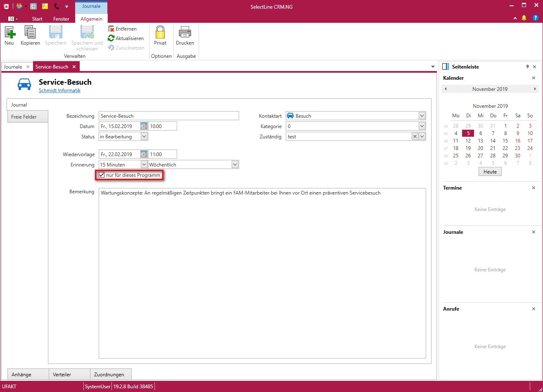543x392 pixels.
Task: Toggle 'nur für dieses Programm' checkbox
Action: (102, 175)
